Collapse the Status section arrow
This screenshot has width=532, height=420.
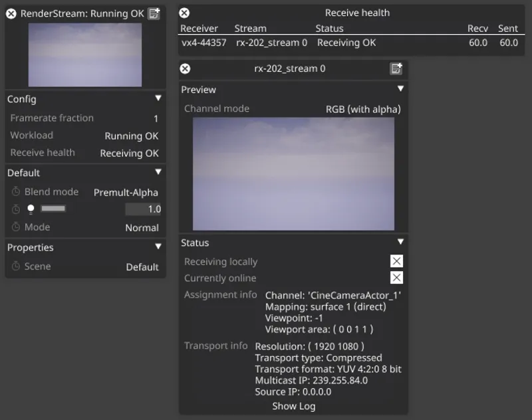pyautogui.click(x=400, y=243)
